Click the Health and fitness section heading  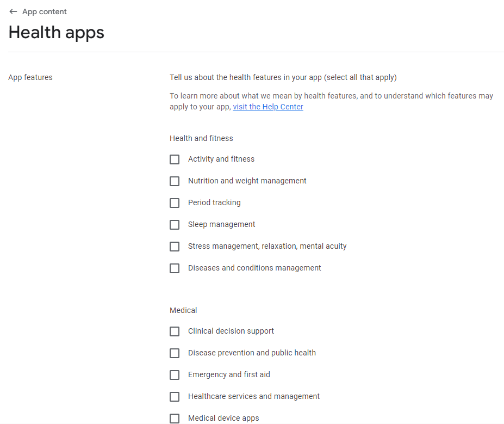pyautogui.click(x=201, y=138)
